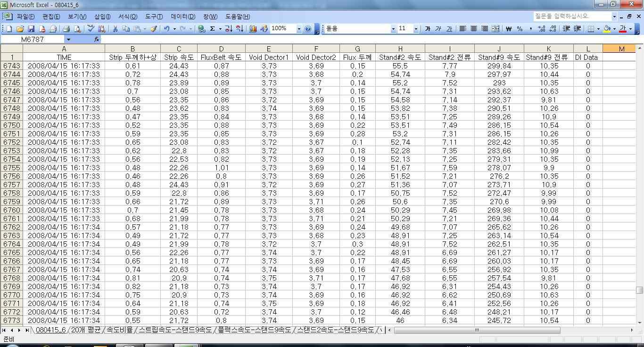Open the 삽입(I) menu
644x347 pixels.
click(102, 17)
